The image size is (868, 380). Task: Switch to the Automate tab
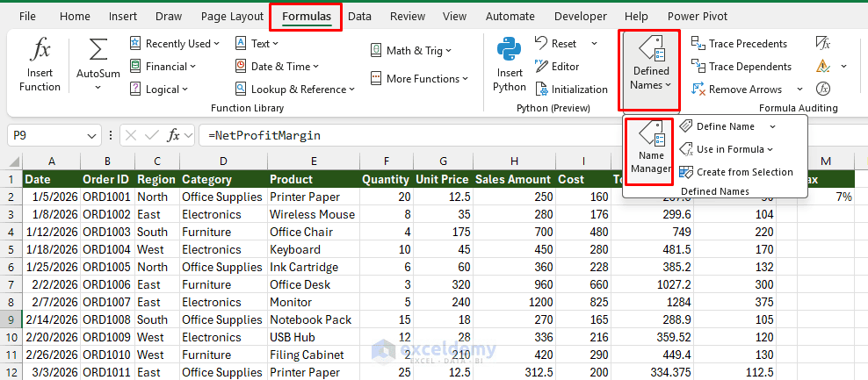coord(510,17)
